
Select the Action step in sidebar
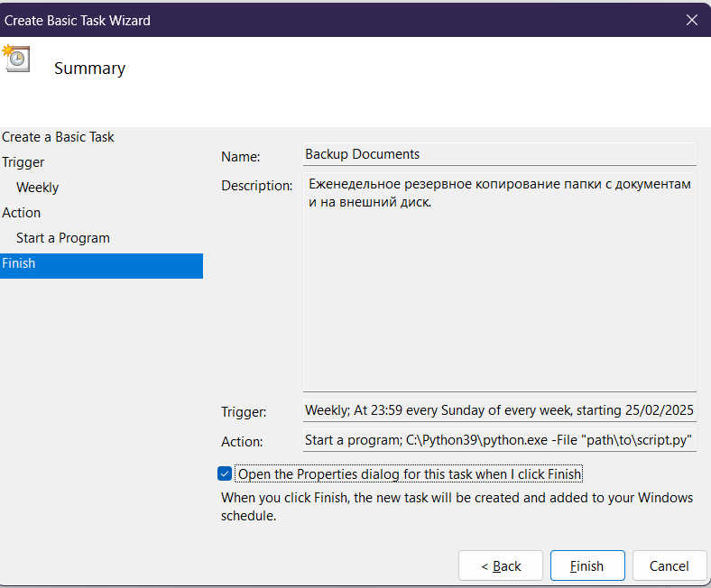22,213
